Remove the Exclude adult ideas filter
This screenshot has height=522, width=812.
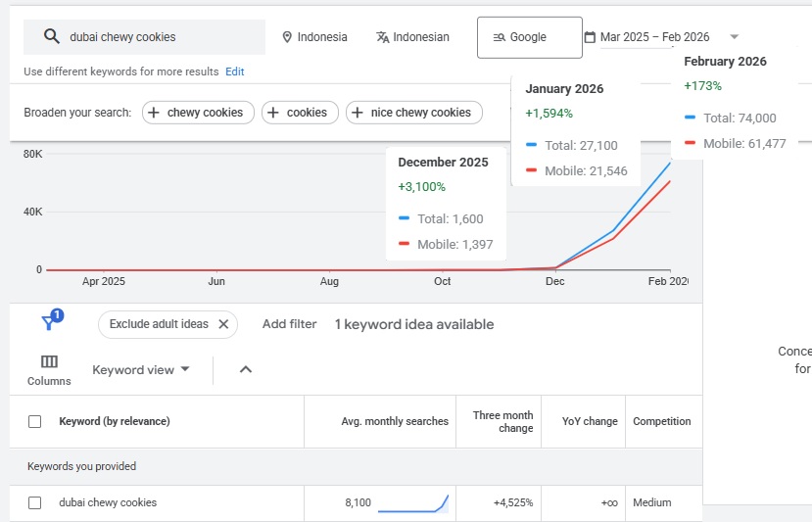click(223, 324)
